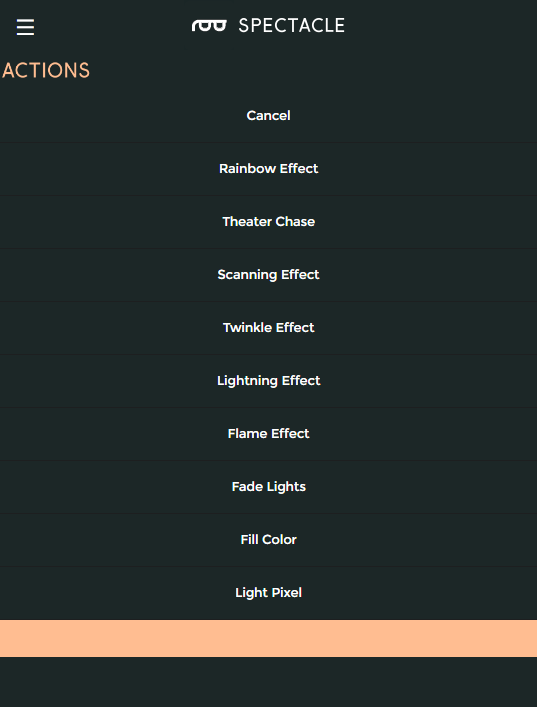Pick the Flame Effect option
The width and height of the screenshot is (537, 707).
[268, 434]
